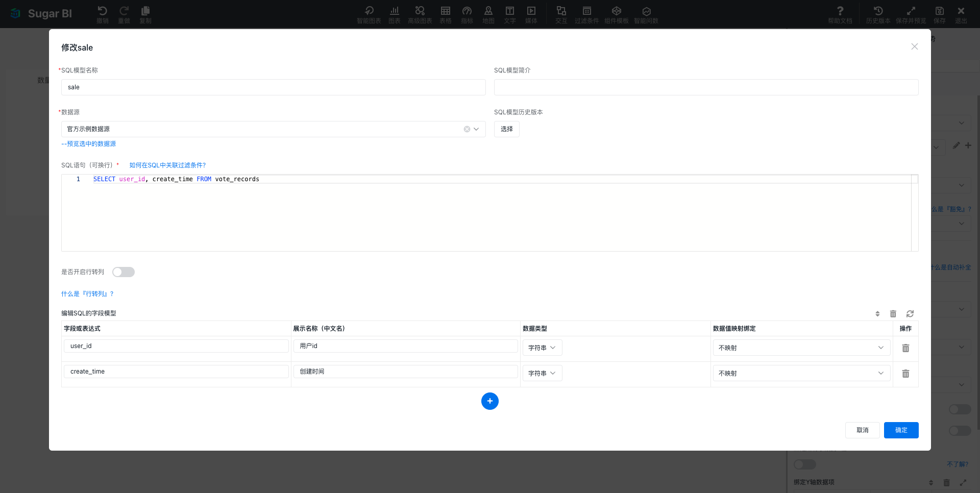Open data type dropdown for user_id
The image size is (980, 493).
coord(542,348)
